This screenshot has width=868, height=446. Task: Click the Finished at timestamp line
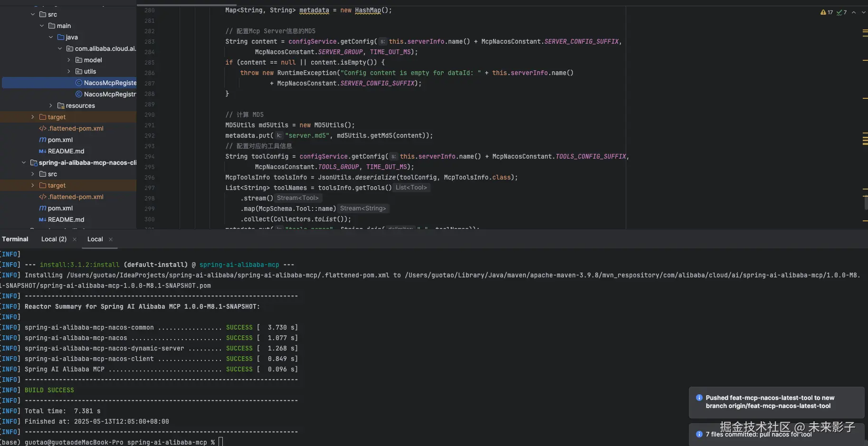[x=97, y=421]
